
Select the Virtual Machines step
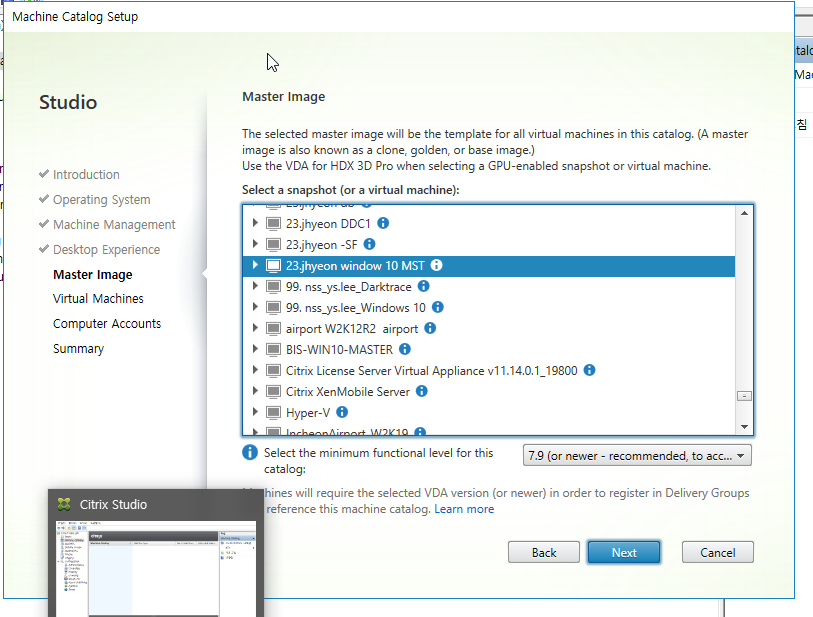[x=98, y=299]
